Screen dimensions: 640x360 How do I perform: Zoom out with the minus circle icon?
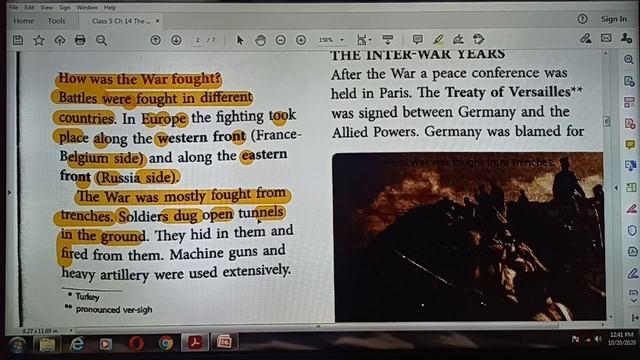[x=280, y=40]
